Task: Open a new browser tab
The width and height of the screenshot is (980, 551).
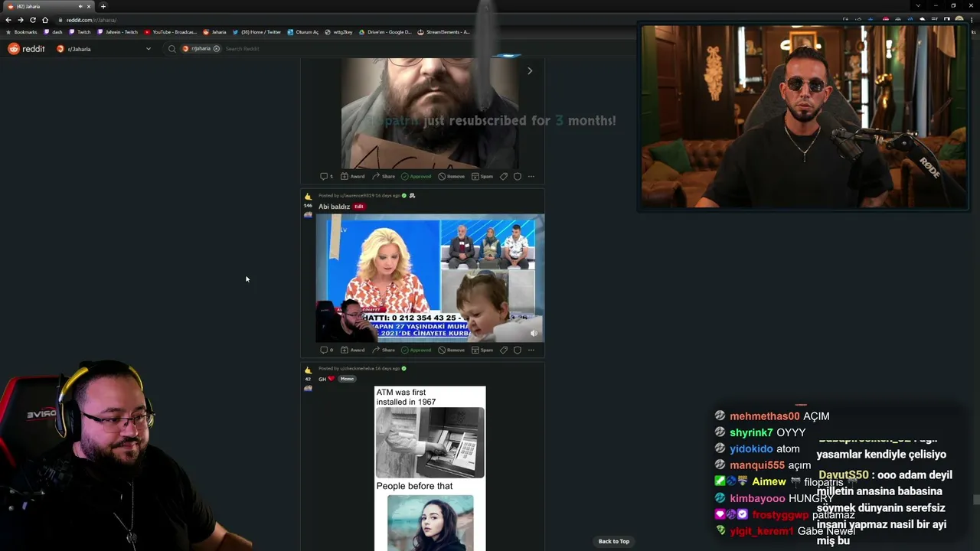Action: click(103, 6)
